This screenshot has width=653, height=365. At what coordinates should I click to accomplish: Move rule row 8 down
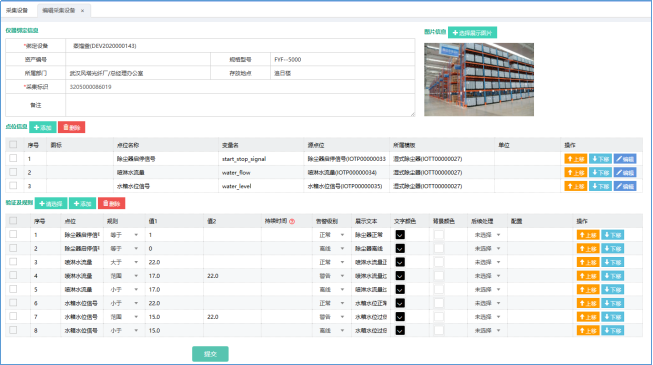[x=613, y=331]
